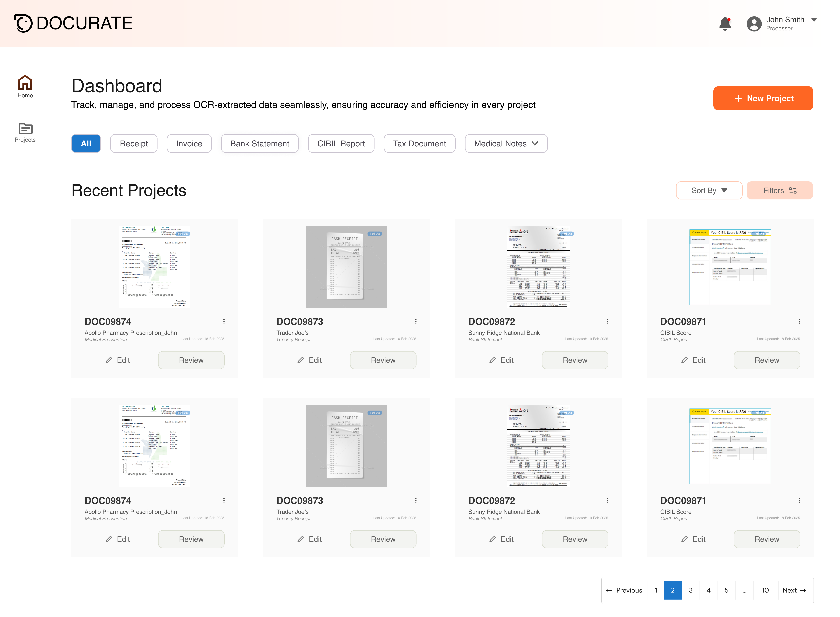Activate the Tax Document filter

pos(419,143)
